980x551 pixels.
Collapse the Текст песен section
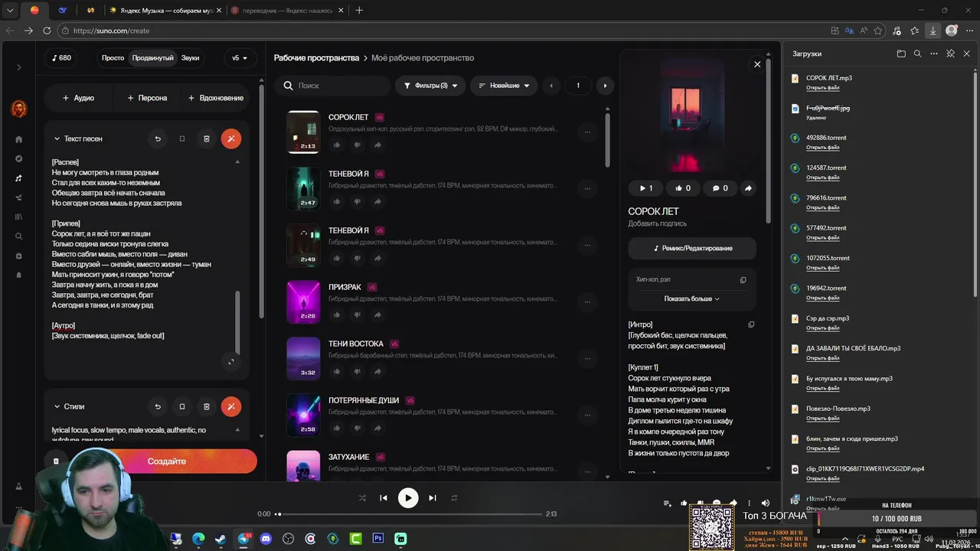pos(57,139)
